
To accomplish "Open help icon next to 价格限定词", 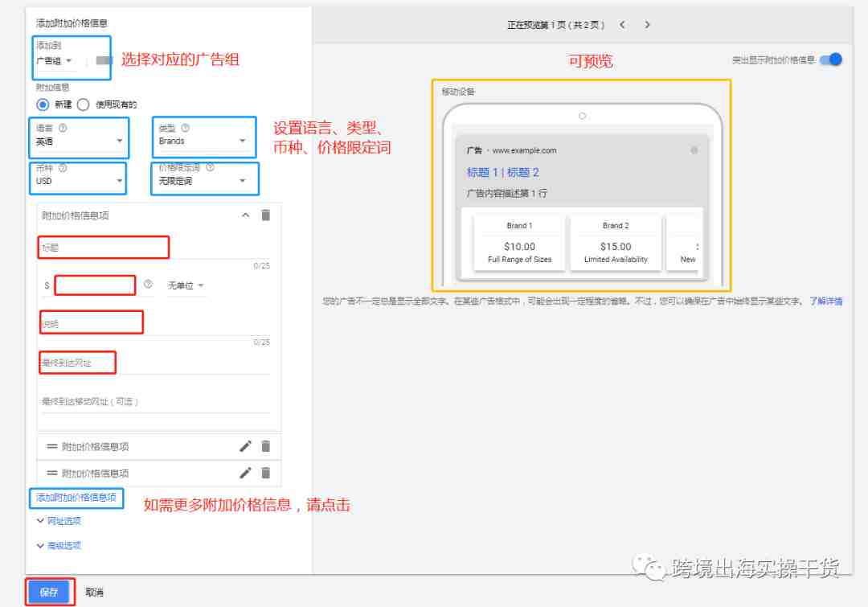I will [210, 167].
